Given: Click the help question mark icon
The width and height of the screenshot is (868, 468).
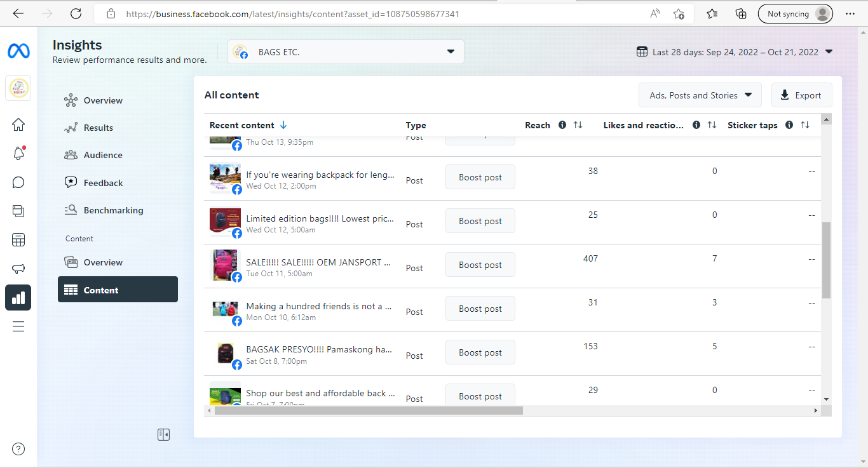Looking at the screenshot, I should point(18,449).
